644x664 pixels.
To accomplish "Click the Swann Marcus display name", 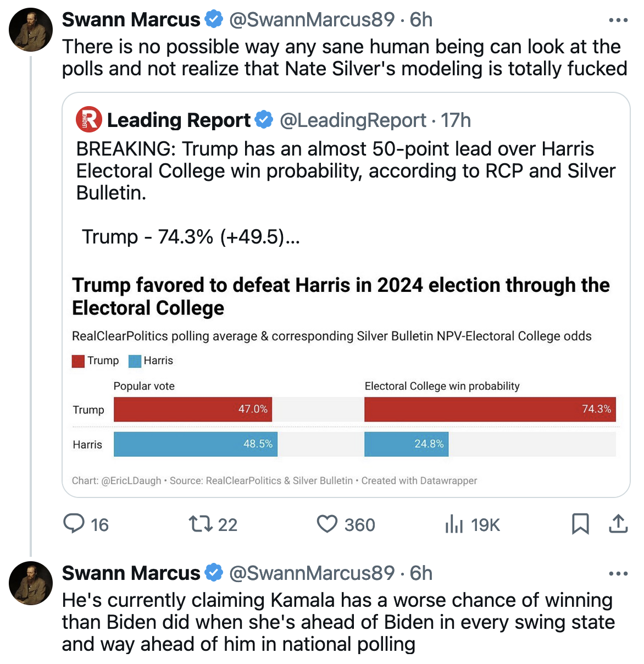I will (131, 20).
